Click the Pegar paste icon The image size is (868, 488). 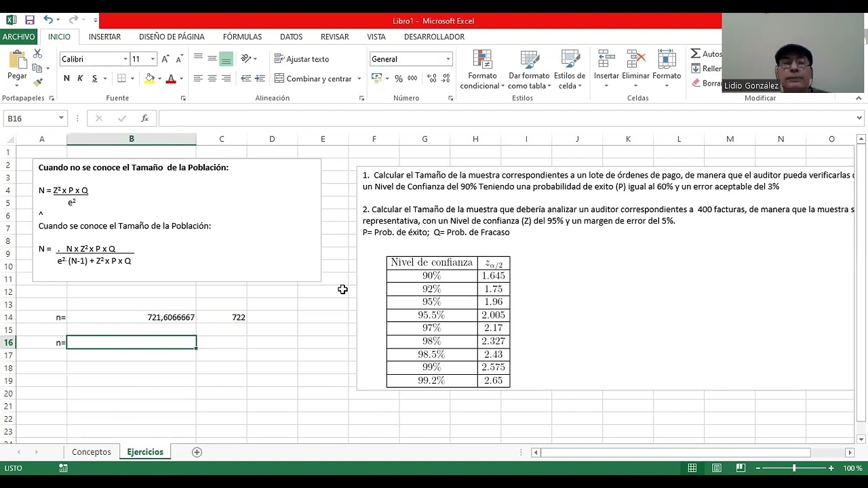pyautogui.click(x=17, y=66)
